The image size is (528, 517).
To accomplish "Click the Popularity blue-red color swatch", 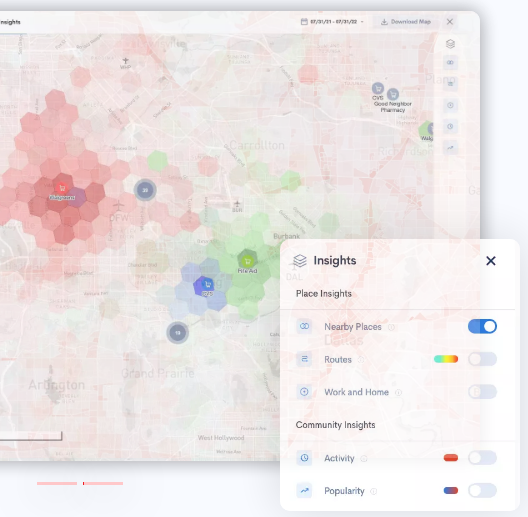I will (451, 490).
